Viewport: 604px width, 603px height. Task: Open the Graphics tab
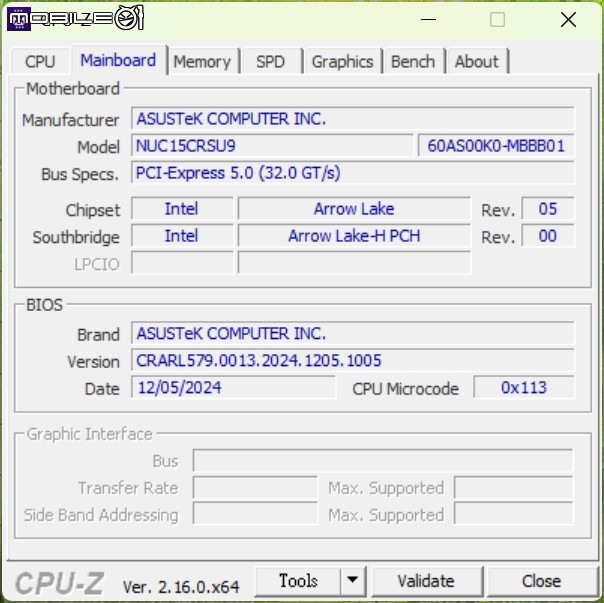point(342,62)
